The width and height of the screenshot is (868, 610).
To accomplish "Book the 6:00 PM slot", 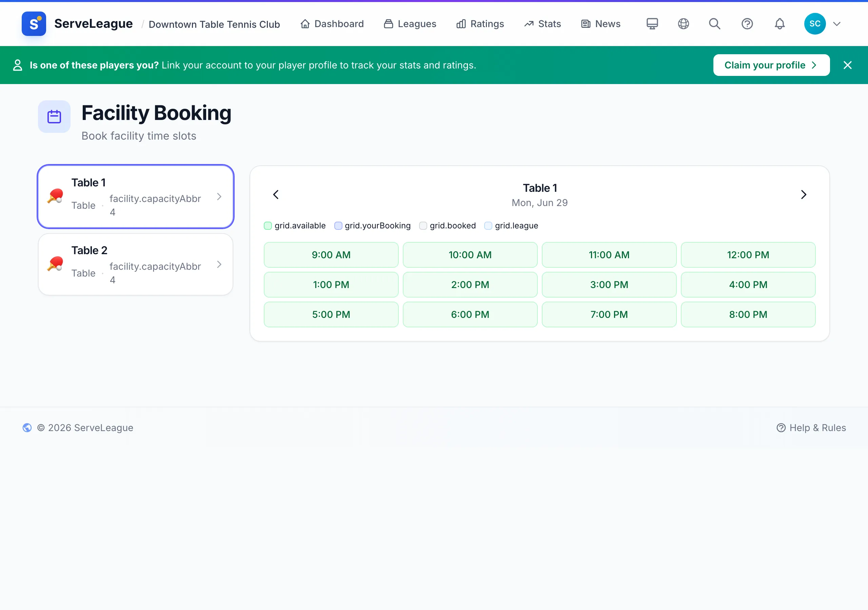I will tap(470, 314).
